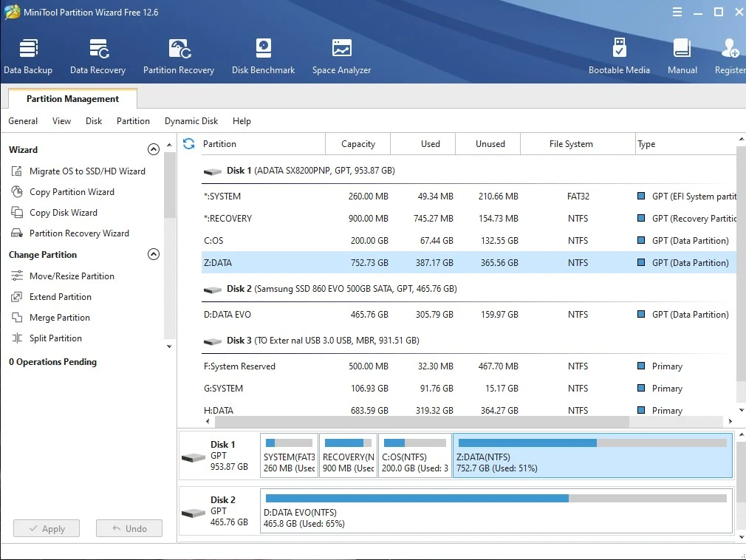Open the Partition menu
Viewport: 746px width, 560px height.
click(133, 121)
